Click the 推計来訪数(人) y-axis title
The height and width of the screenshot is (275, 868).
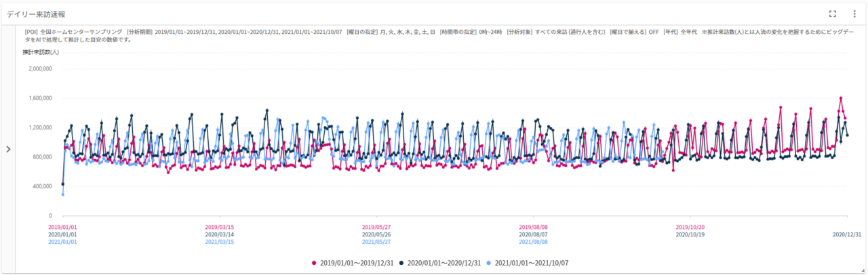point(41,52)
